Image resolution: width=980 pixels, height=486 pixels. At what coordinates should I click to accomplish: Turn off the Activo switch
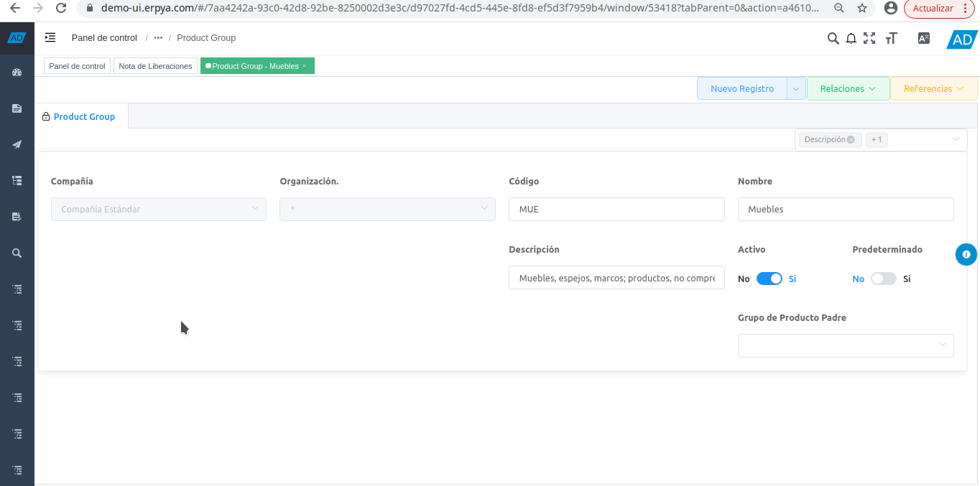pyautogui.click(x=769, y=279)
